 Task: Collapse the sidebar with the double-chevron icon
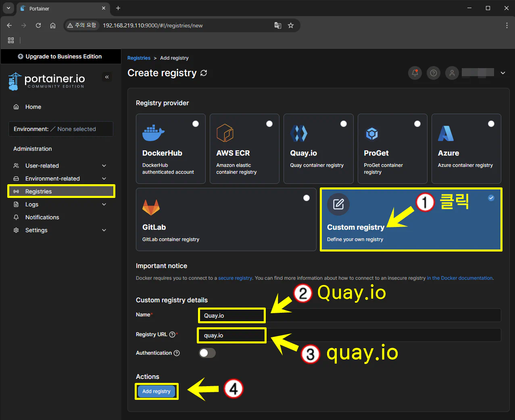click(x=107, y=77)
